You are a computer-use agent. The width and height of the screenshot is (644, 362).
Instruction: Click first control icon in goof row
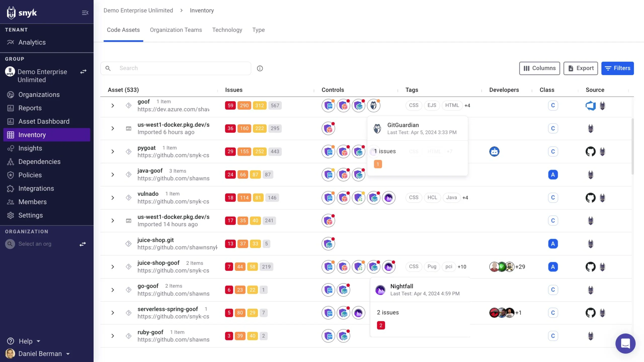[328, 106]
